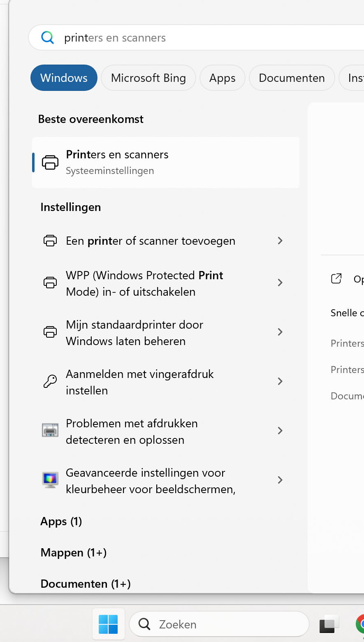Select the Apps filter tab
The height and width of the screenshot is (642, 364).
click(x=222, y=78)
